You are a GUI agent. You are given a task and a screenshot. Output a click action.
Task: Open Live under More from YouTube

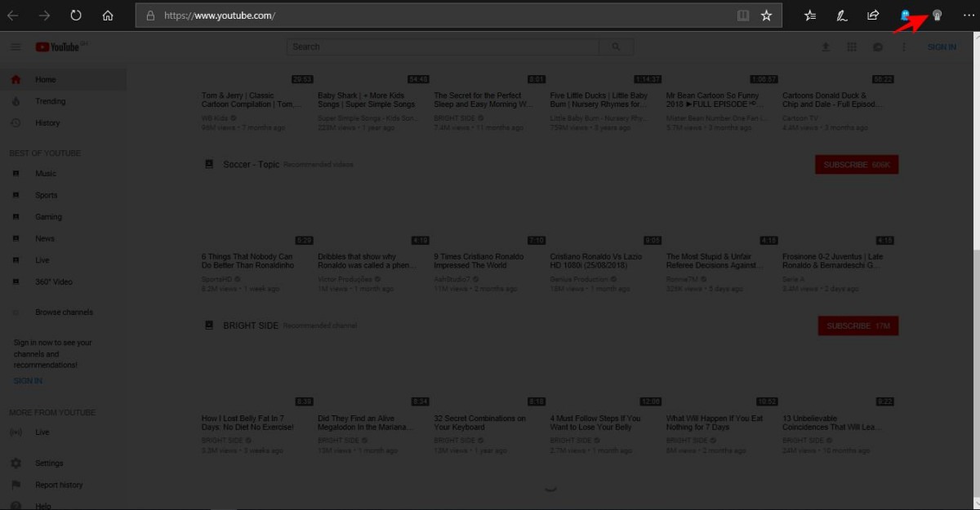(63, 432)
